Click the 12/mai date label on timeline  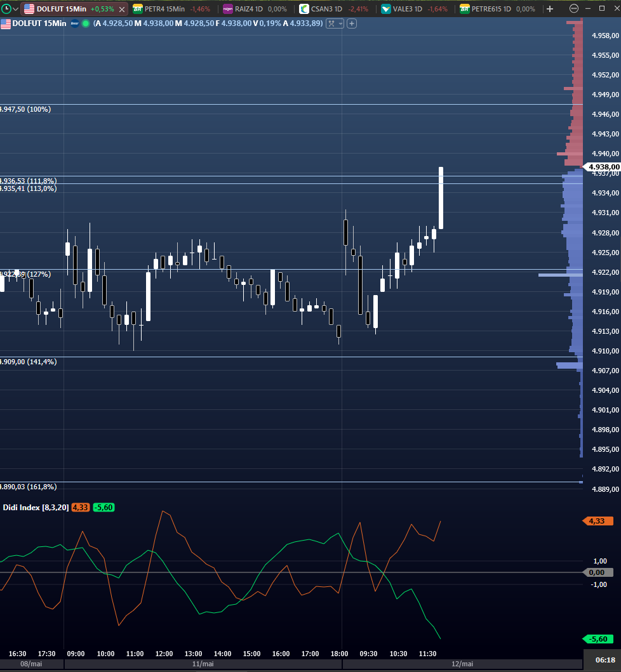coord(462,664)
